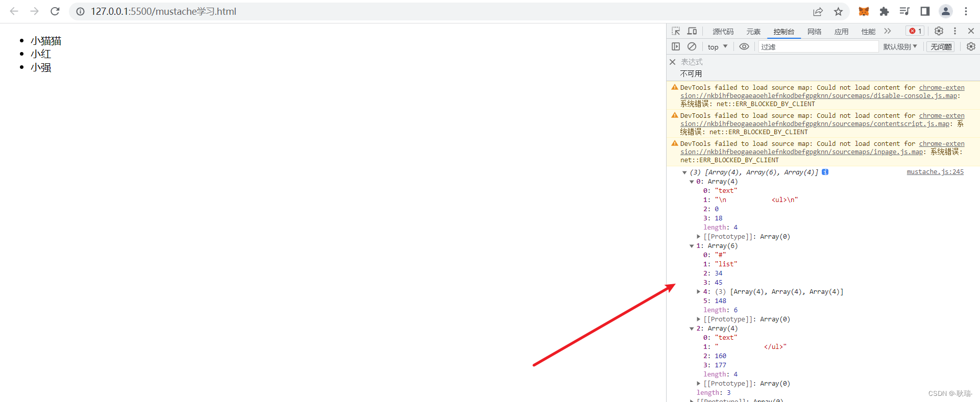The width and height of the screenshot is (980, 402).
Task: Click the "#" value in console
Action: pyautogui.click(x=720, y=255)
